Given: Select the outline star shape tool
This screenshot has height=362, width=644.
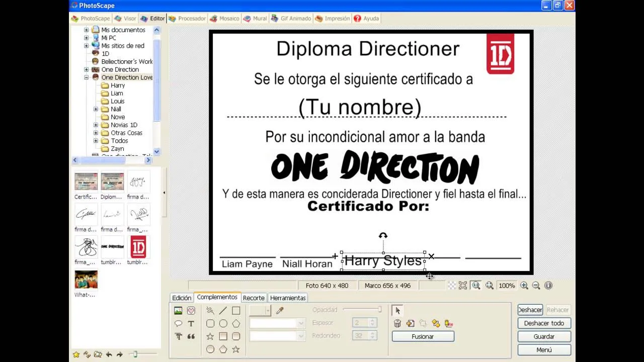Looking at the screenshot, I should tap(210, 336).
